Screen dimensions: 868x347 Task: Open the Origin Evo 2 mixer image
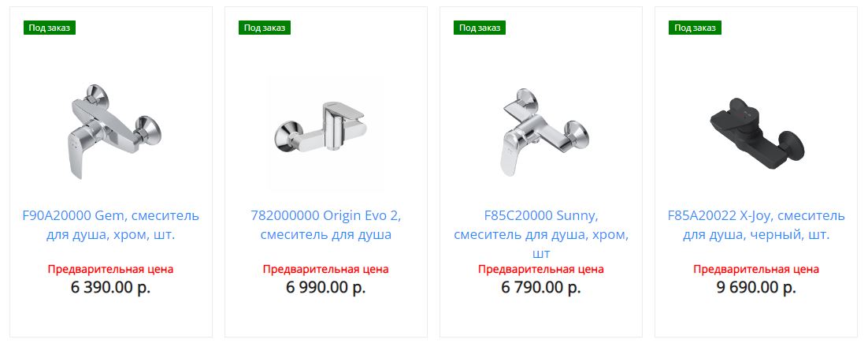coord(325,132)
